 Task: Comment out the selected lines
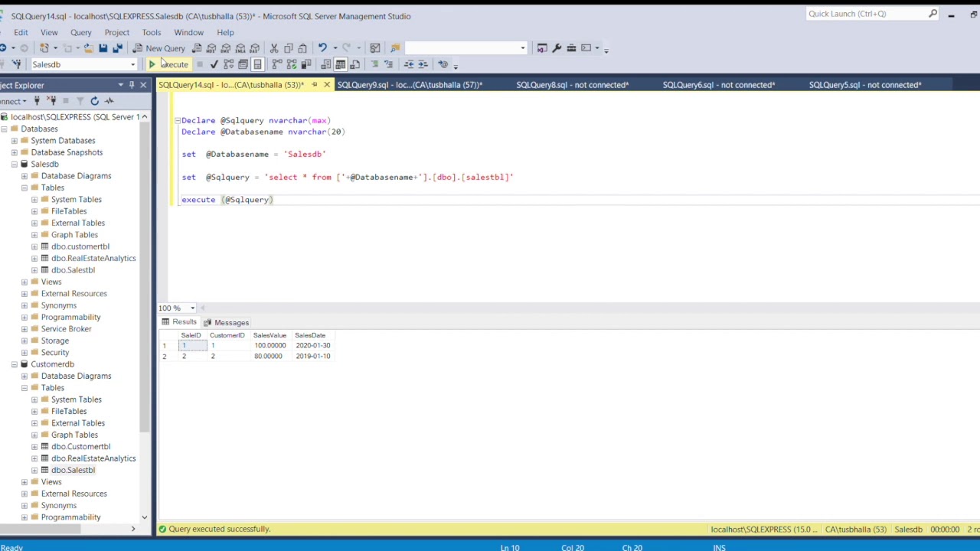374,64
